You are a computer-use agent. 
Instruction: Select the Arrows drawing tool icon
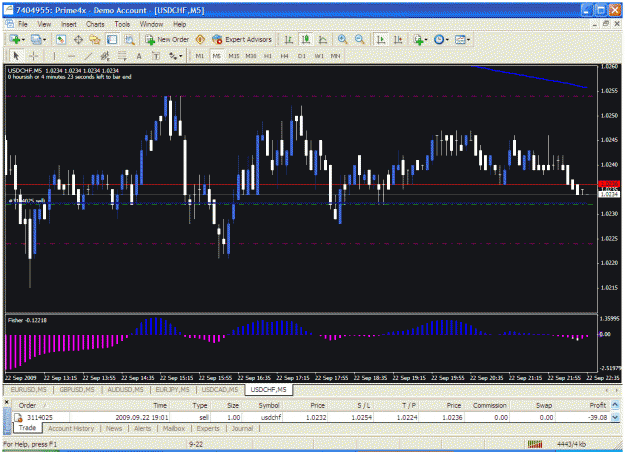tap(173, 56)
